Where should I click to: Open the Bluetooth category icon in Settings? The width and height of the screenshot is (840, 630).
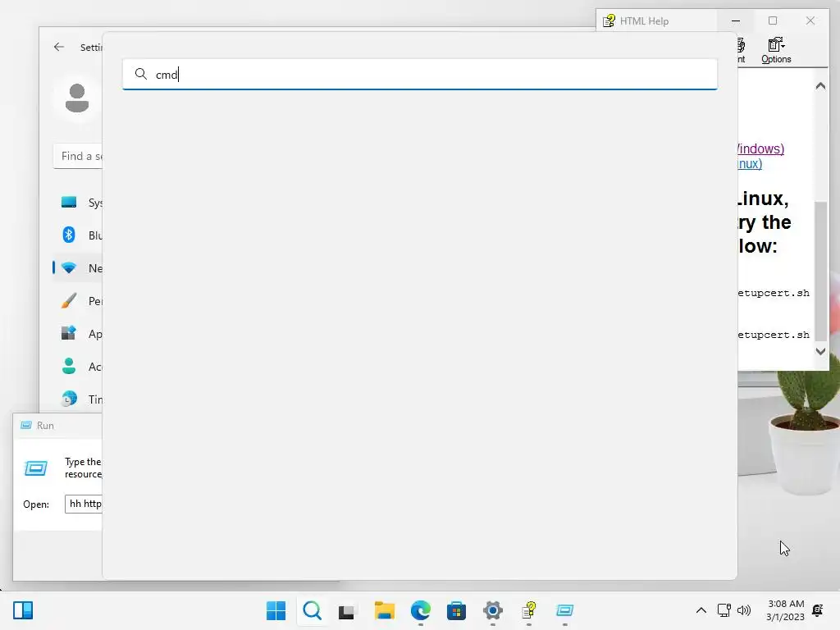69,235
